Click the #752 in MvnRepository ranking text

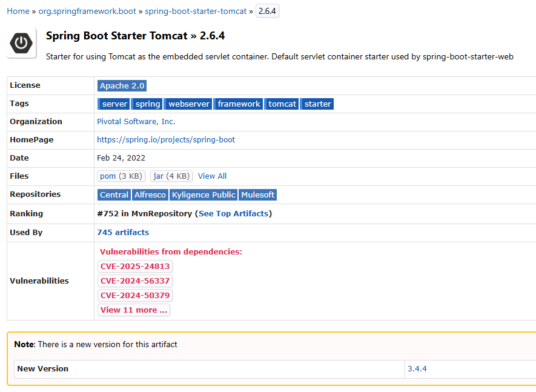click(x=145, y=214)
